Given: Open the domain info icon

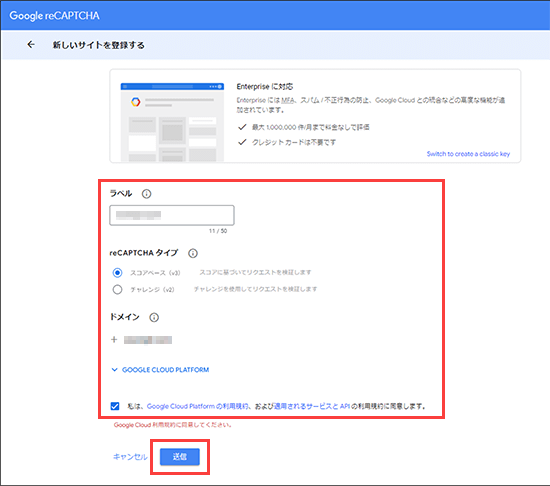Looking at the screenshot, I should pyautogui.click(x=154, y=317).
